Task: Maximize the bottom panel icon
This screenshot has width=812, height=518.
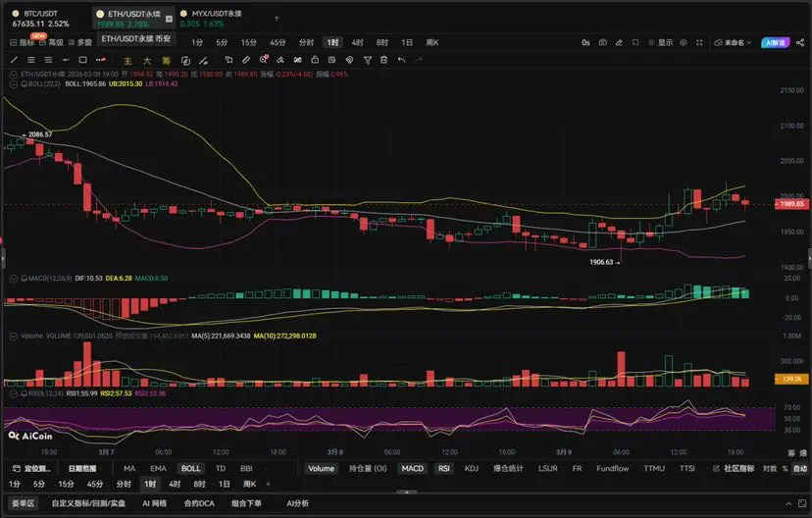Action: click(x=802, y=503)
